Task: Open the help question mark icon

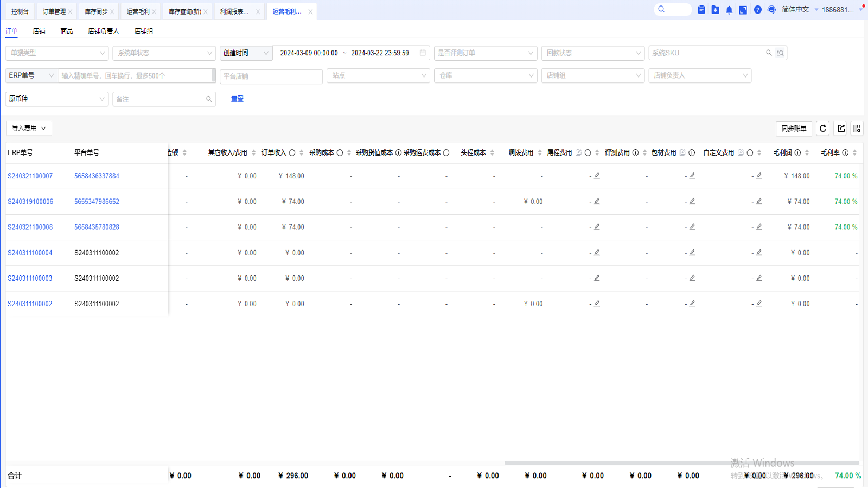Action: tap(757, 10)
